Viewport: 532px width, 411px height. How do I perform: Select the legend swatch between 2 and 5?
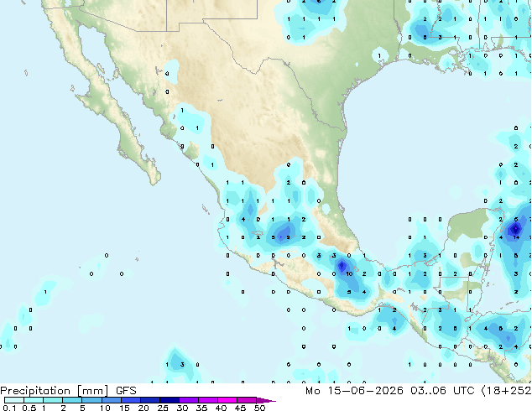[x=72, y=400]
